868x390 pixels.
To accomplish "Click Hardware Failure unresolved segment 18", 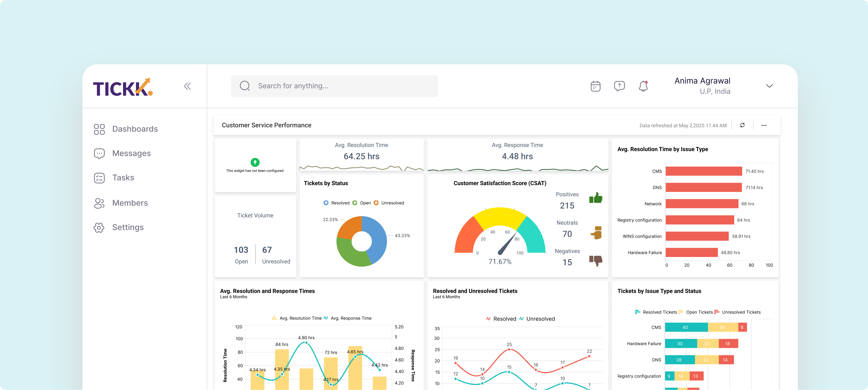I will pos(728,343).
